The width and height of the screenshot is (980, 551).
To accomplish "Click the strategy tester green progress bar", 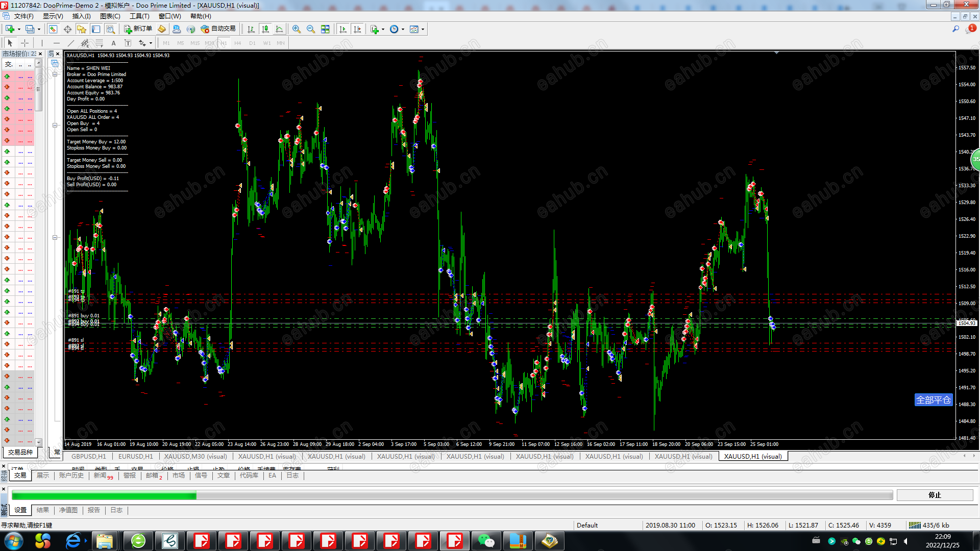I will 104,495.
